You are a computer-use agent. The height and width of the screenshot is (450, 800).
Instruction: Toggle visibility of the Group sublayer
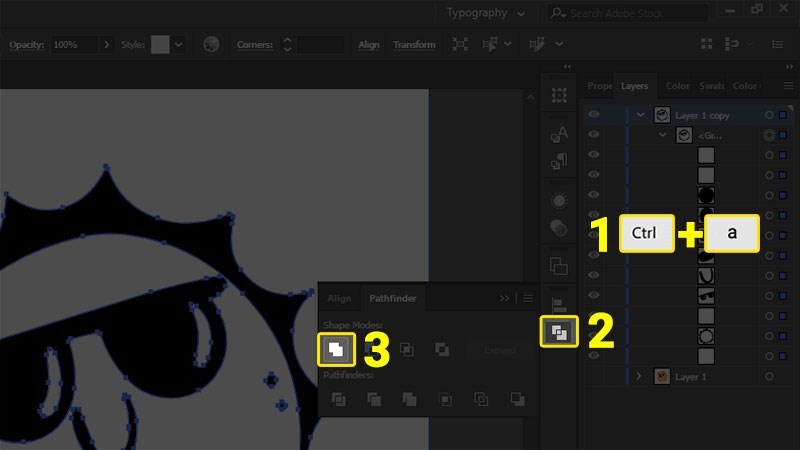pos(594,135)
